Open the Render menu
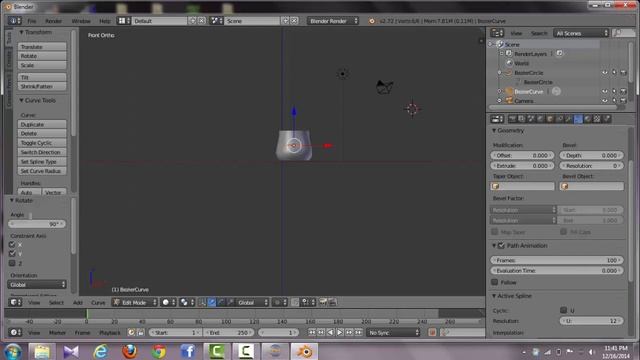Image resolution: width=640 pixels, height=360 pixels. (53, 21)
